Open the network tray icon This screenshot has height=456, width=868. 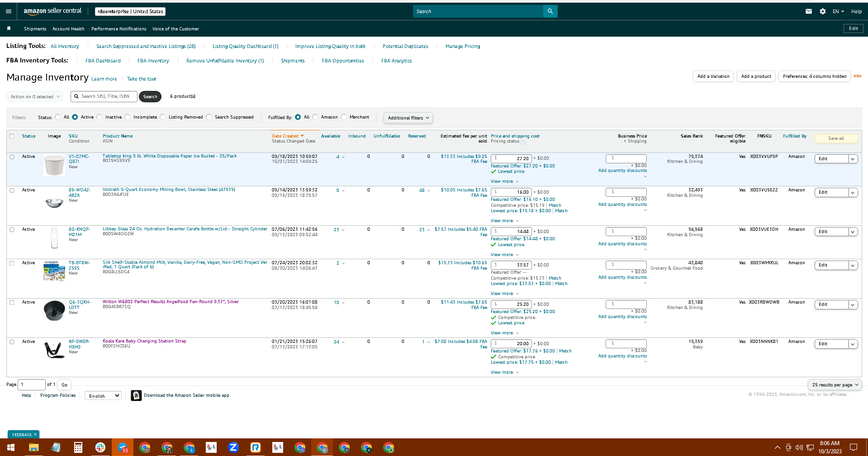coord(810,447)
